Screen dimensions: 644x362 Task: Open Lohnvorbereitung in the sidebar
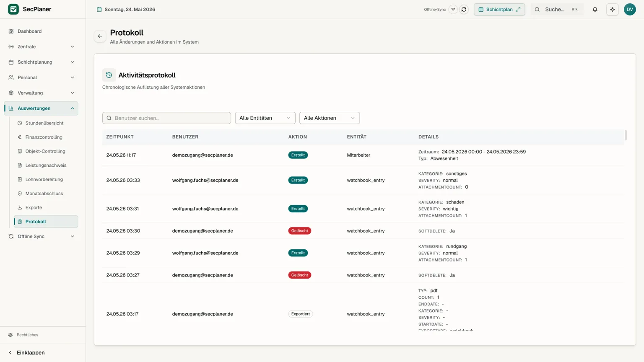coord(46,179)
